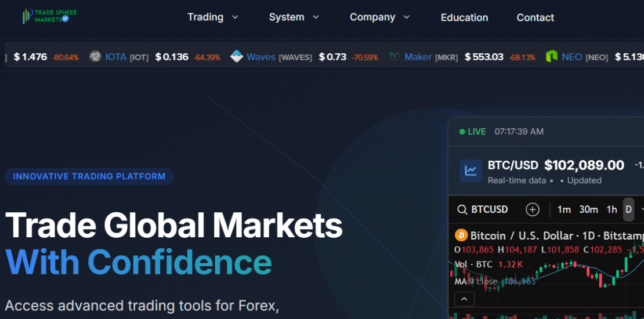Click the MA 9 close indicator label

point(476,282)
